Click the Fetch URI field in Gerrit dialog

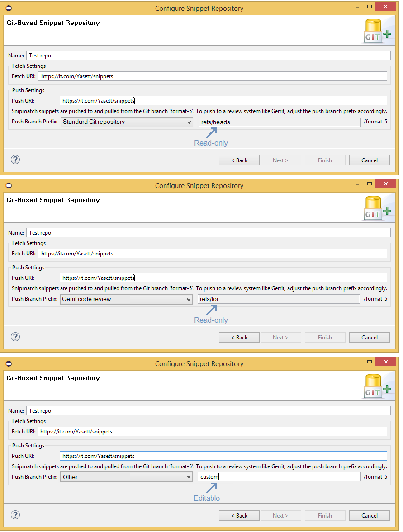click(x=213, y=254)
